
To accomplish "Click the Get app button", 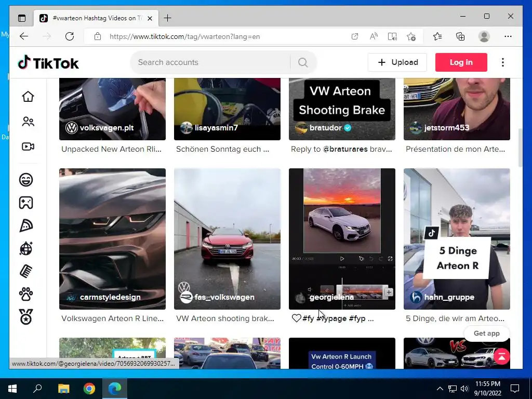I will [486, 333].
